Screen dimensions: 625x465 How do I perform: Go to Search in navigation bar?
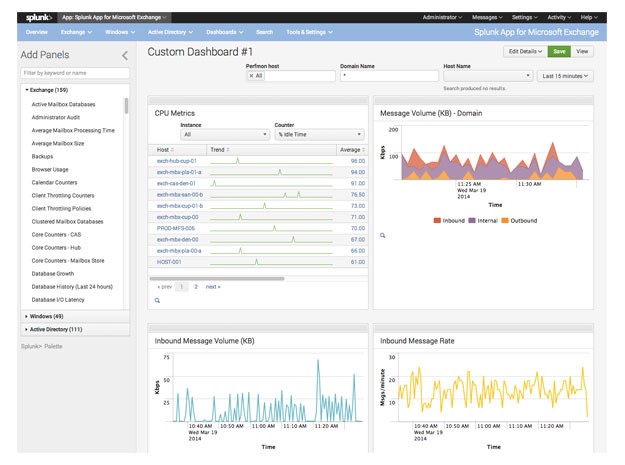[265, 32]
